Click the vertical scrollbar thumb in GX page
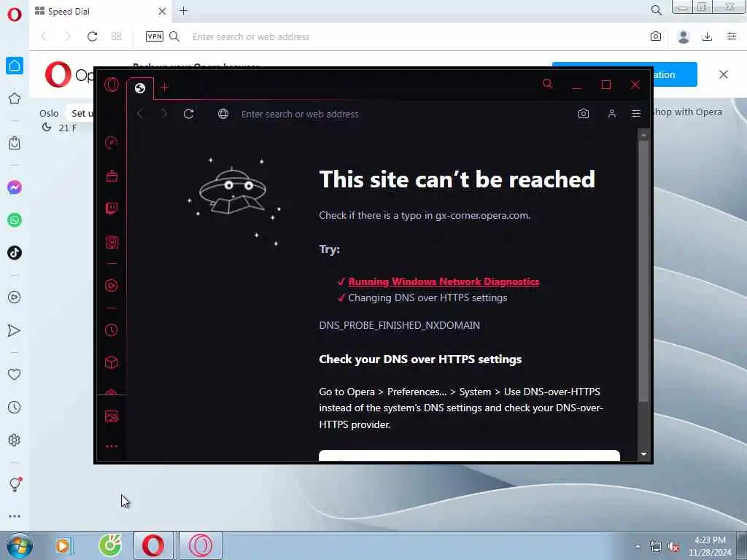Screen dimensions: 747x560 point(643,271)
